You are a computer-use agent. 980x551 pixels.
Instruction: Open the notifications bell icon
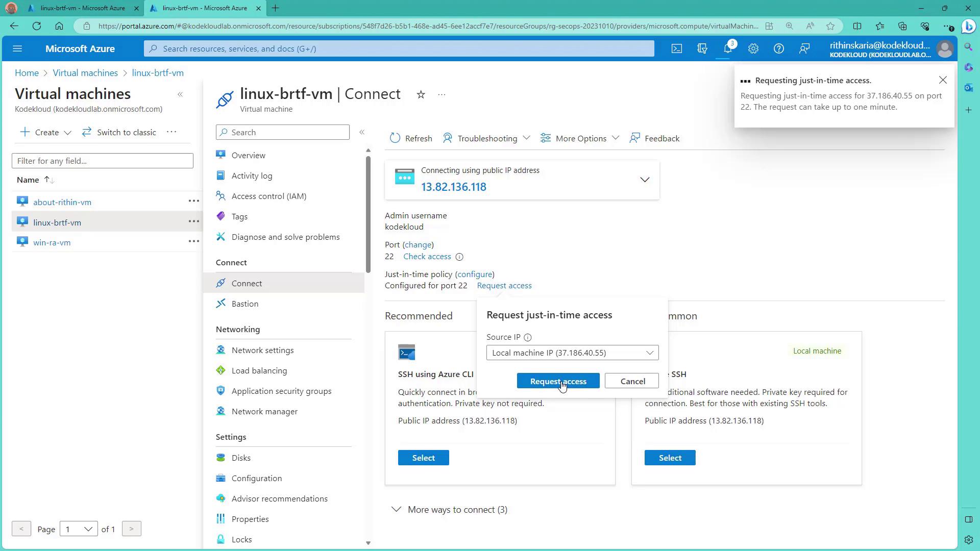[x=727, y=48]
